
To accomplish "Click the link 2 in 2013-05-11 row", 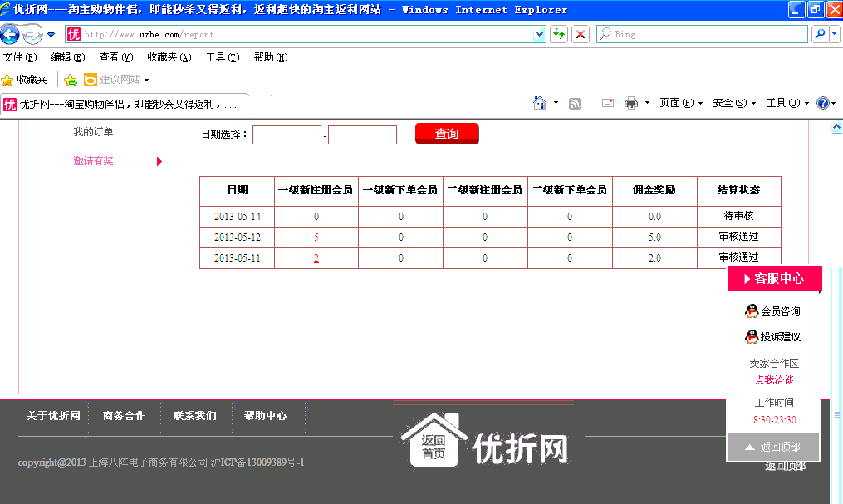I will coord(316,258).
